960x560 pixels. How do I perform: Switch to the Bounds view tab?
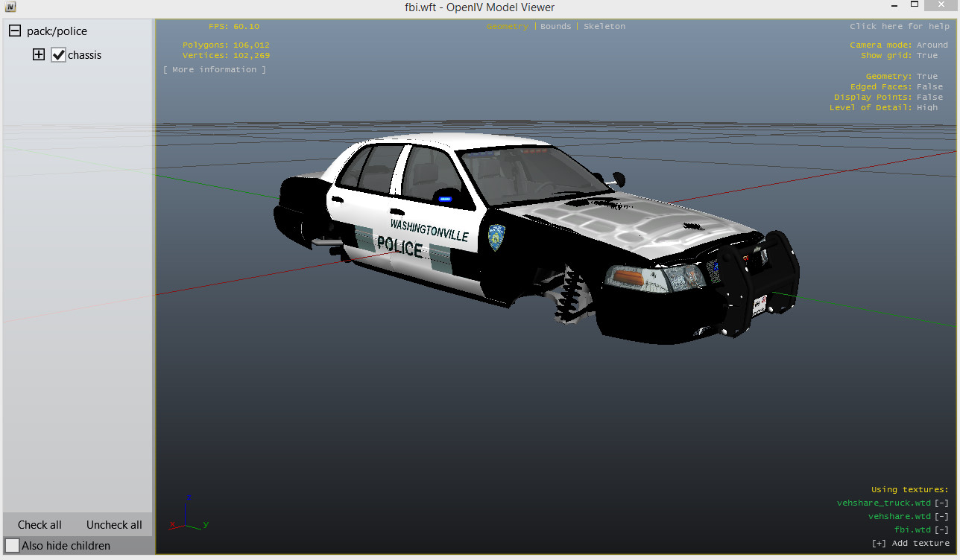click(x=556, y=26)
